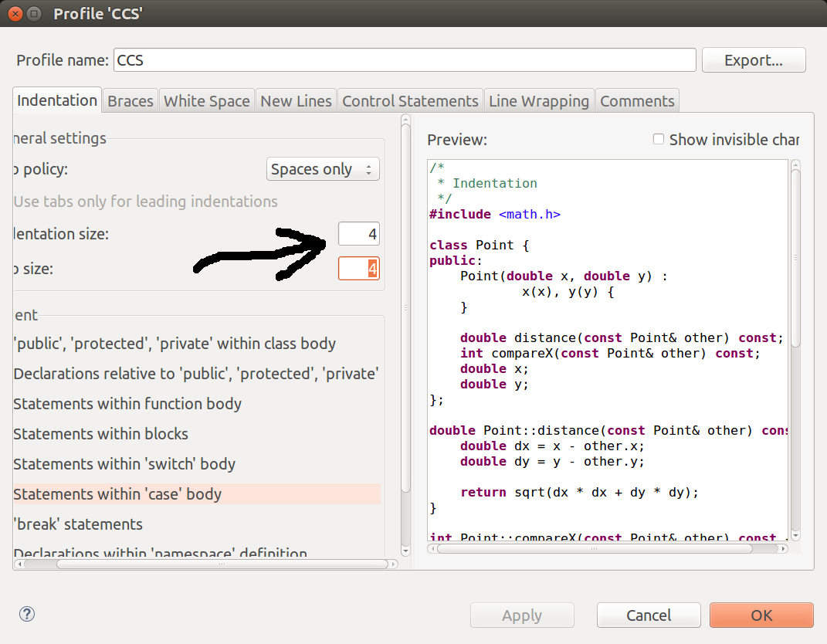Switch to the Braces tab
Image resolution: width=827 pixels, height=644 pixels.
point(130,100)
